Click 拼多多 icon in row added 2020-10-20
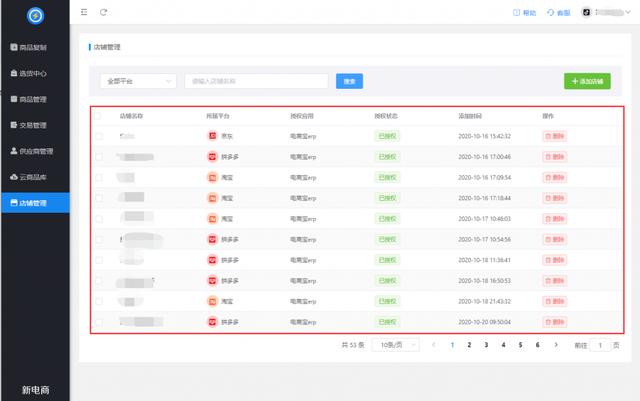Screen dimensions: 640x401 [x=212, y=322]
